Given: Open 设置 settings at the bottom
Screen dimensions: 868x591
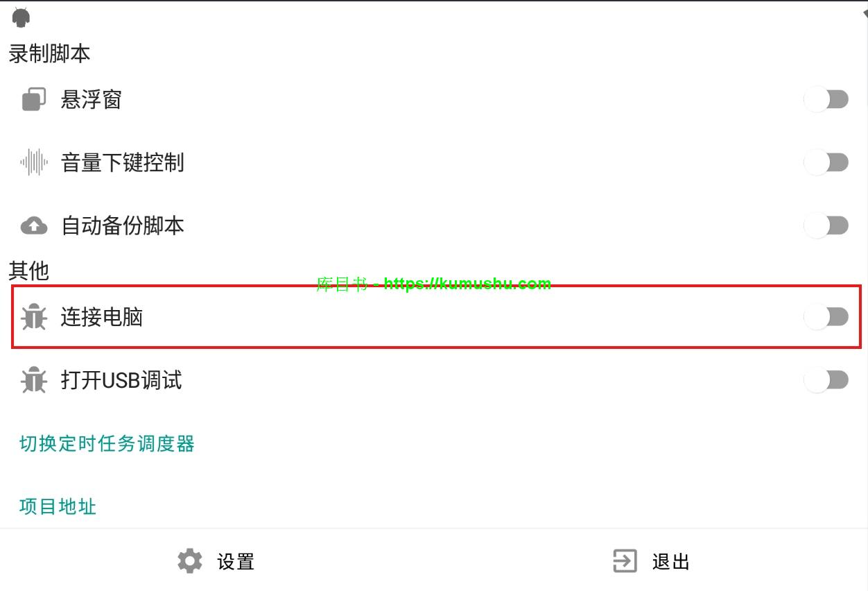Looking at the screenshot, I should tap(216, 561).
